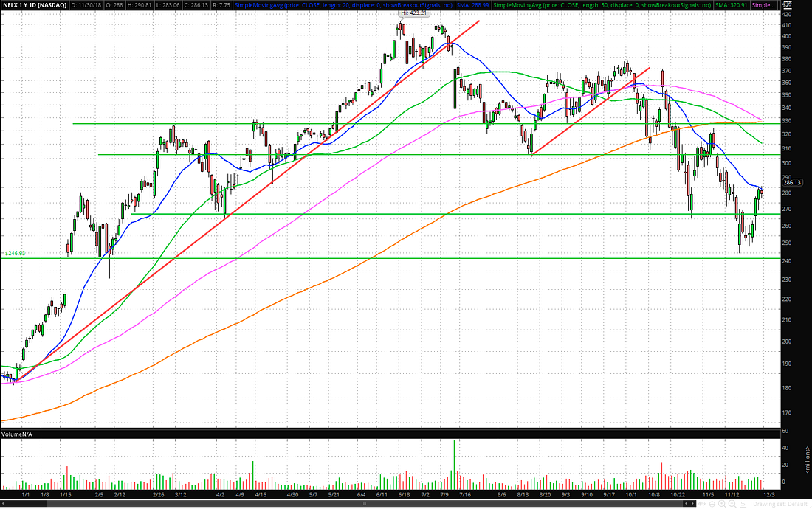Click the 4/2 date on time axis
The image size is (812, 509).
pos(220,494)
